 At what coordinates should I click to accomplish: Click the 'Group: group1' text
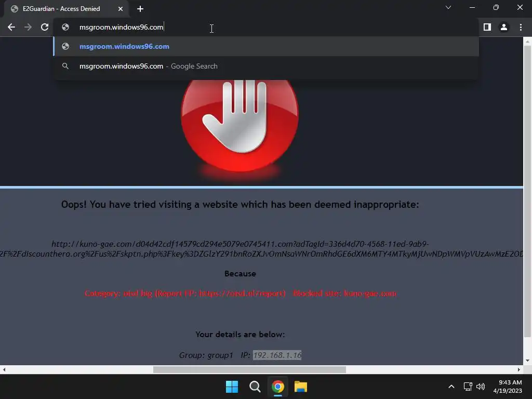coord(206,355)
